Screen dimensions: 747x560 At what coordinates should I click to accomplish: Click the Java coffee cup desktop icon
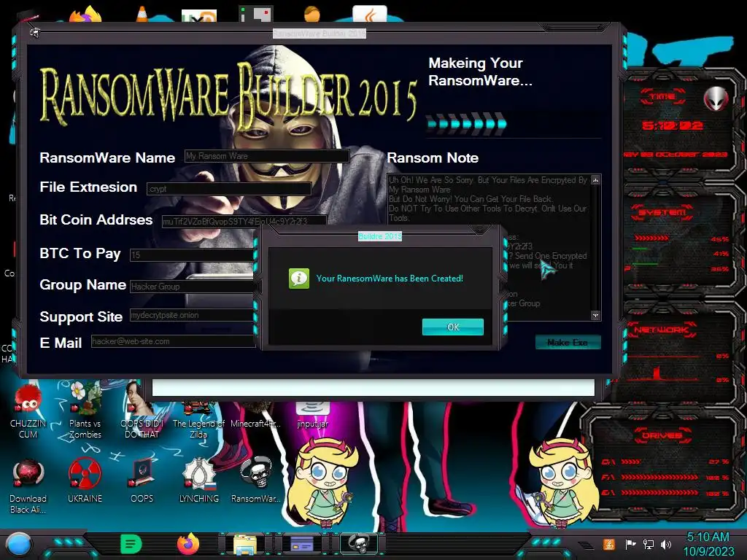tap(369, 15)
